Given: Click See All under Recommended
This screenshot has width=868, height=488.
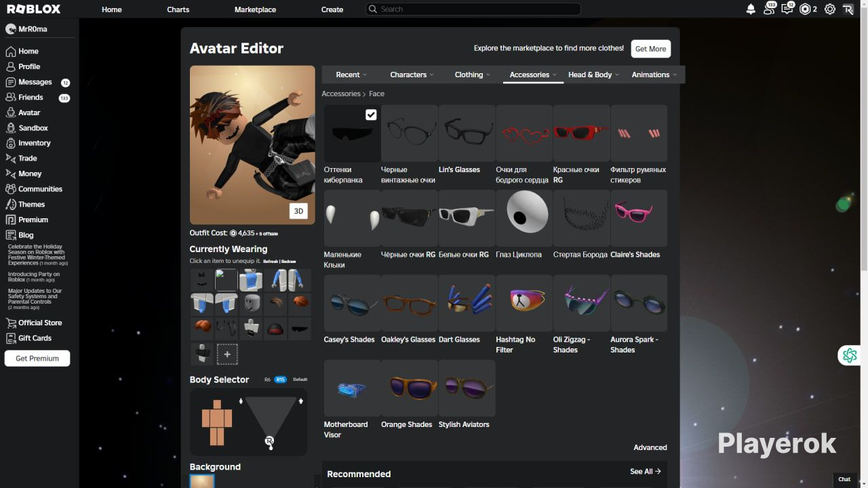Looking at the screenshot, I should click(x=645, y=471).
